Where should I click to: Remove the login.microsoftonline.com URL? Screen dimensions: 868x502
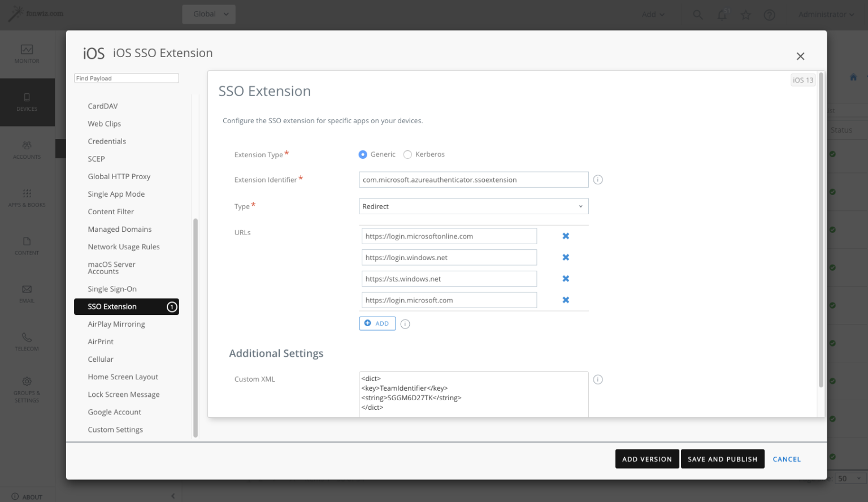[566, 236]
